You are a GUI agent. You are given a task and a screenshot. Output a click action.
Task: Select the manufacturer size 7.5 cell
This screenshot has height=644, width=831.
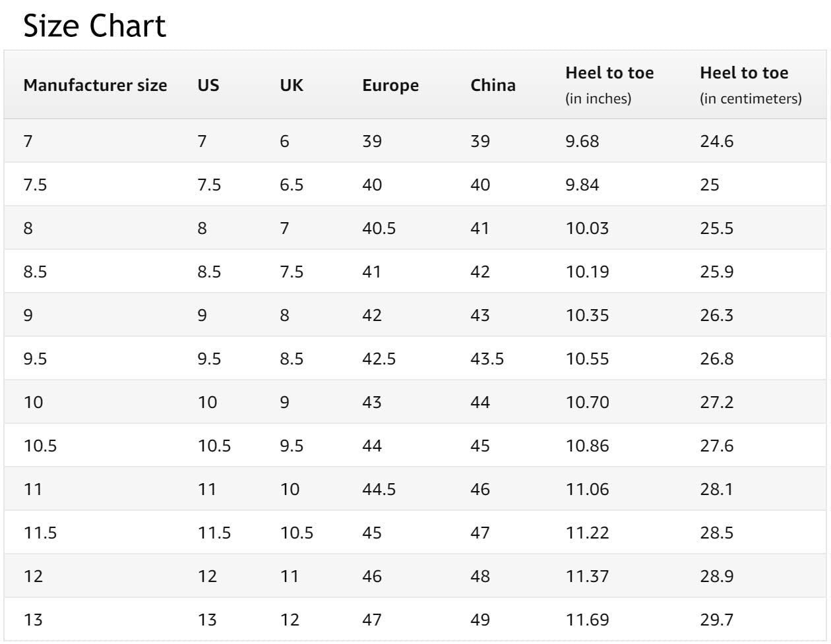pos(35,185)
